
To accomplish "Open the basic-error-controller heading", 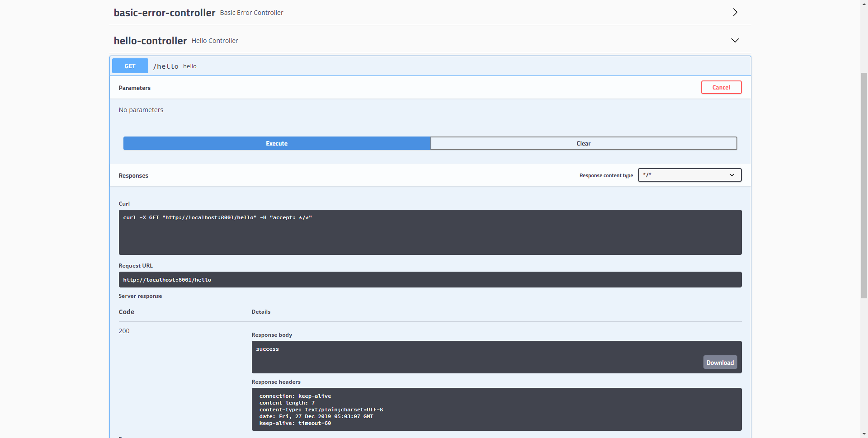I will (165, 13).
